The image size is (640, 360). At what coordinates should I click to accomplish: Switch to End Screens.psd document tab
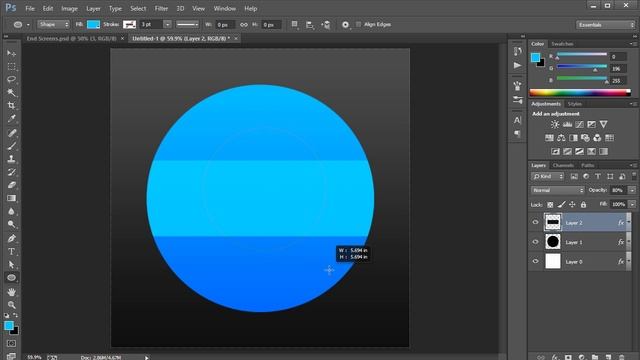click(x=71, y=38)
